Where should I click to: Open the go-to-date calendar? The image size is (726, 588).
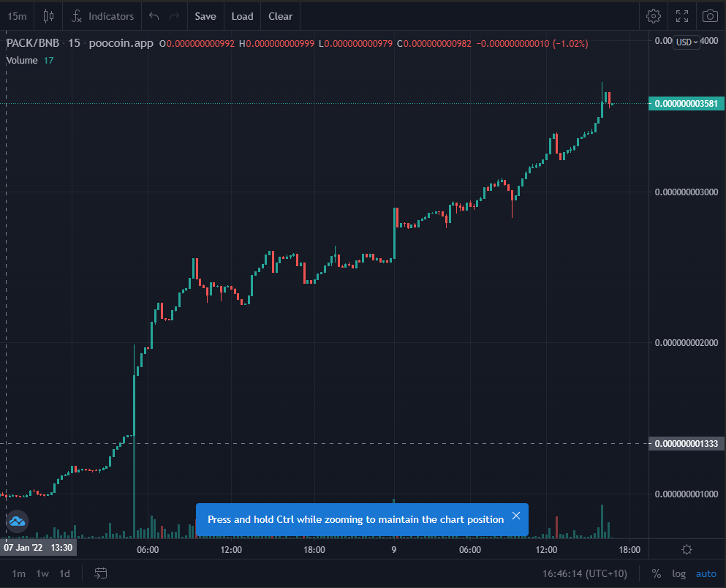coord(100,573)
